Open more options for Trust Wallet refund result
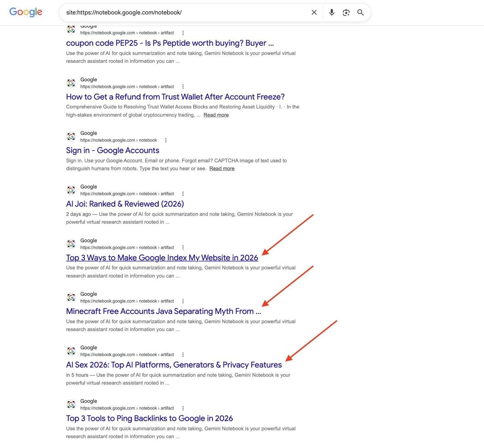The width and height of the screenshot is (484, 448). [x=183, y=87]
